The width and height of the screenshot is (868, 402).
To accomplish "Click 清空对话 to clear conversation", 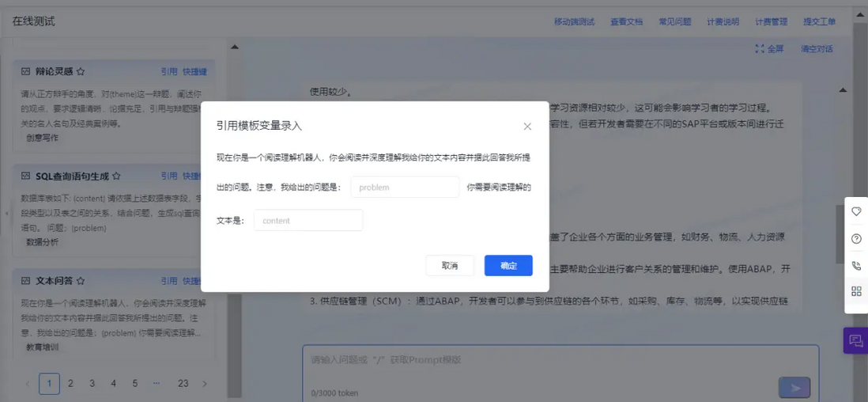I will [817, 49].
